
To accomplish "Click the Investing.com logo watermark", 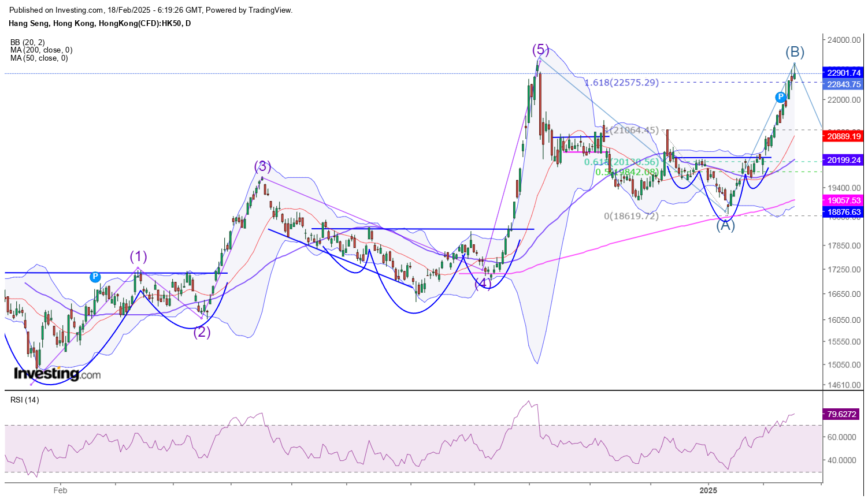I will pyautogui.click(x=57, y=374).
